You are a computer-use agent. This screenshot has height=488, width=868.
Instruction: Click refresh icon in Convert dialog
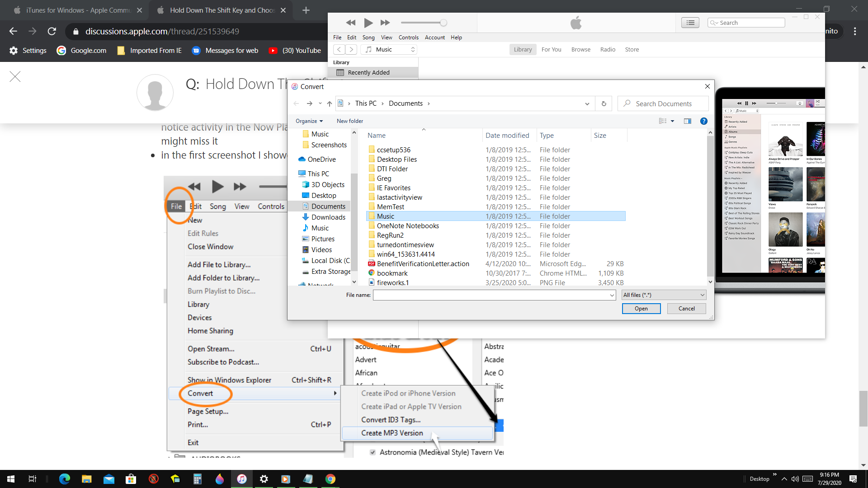pyautogui.click(x=604, y=103)
